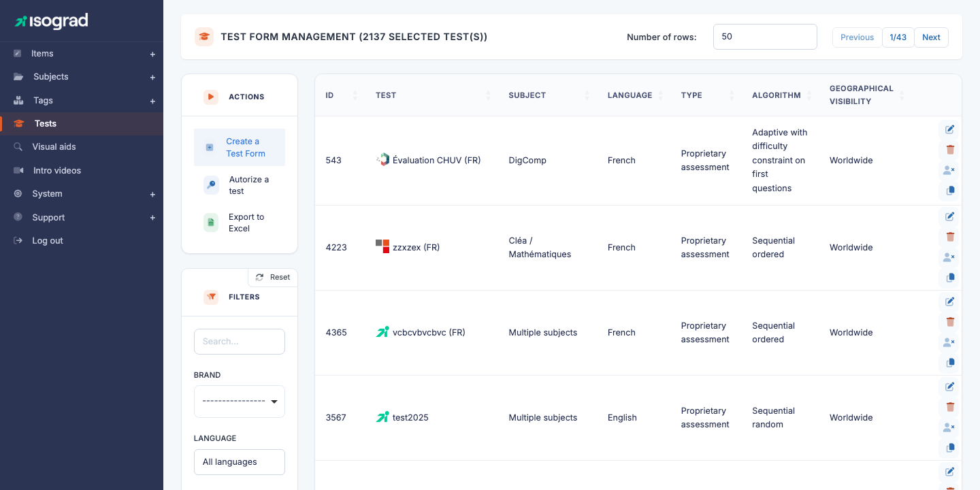Open Tags in the sidebar
The image size is (980, 490).
pyautogui.click(x=43, y=100)
